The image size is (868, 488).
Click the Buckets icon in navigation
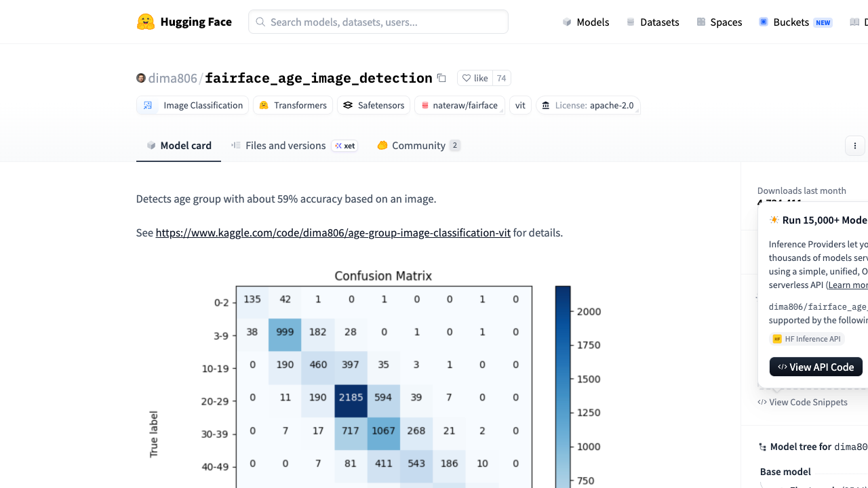(x=764, y=22)
